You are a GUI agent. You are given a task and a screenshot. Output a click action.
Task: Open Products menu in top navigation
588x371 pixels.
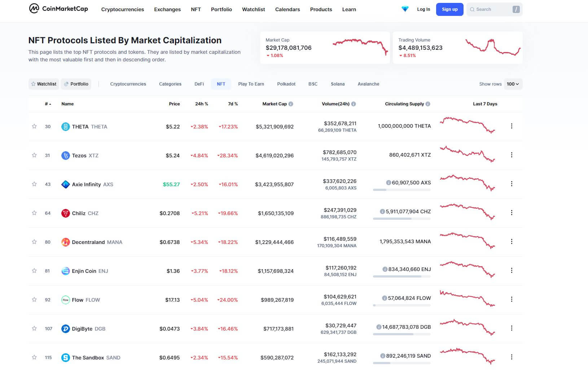pos(321,9)
